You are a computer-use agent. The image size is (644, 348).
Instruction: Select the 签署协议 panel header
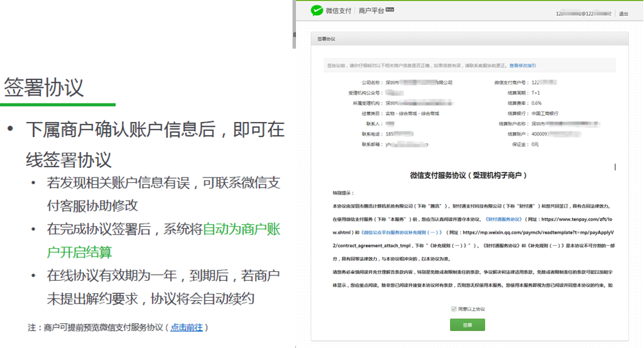469,38
